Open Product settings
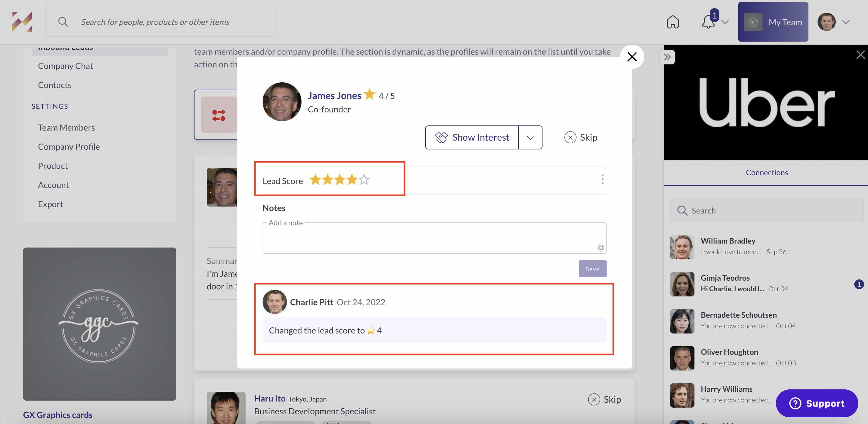 [53, 166]
